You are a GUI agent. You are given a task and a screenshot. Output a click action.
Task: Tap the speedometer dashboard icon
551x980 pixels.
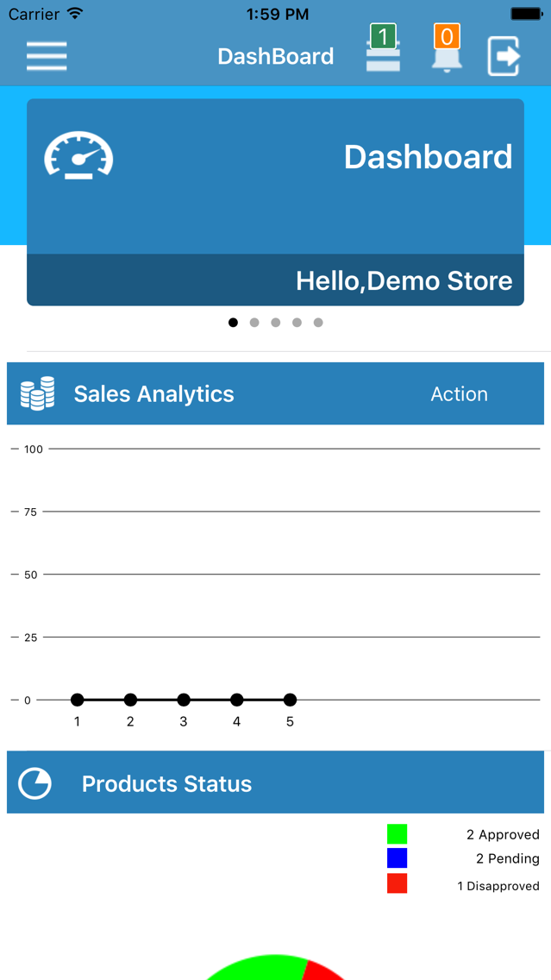[x=78, y=155]
